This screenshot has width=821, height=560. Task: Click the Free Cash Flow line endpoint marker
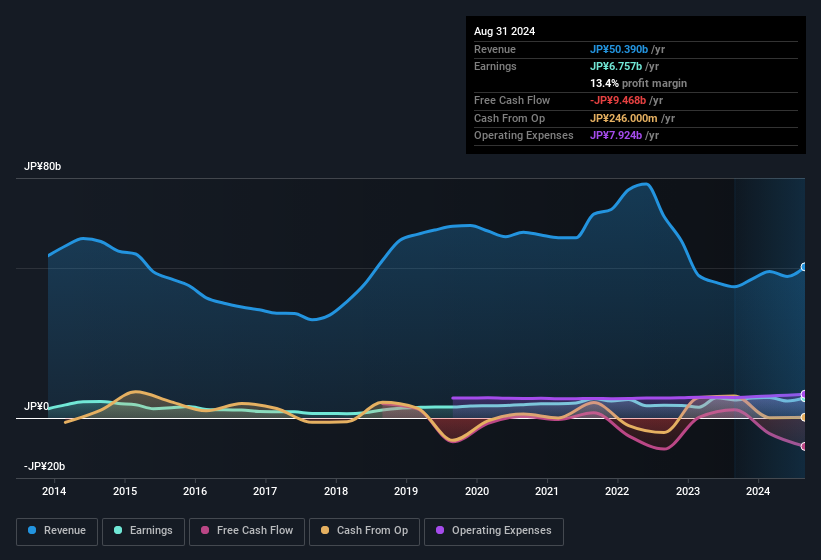[804, 446]
